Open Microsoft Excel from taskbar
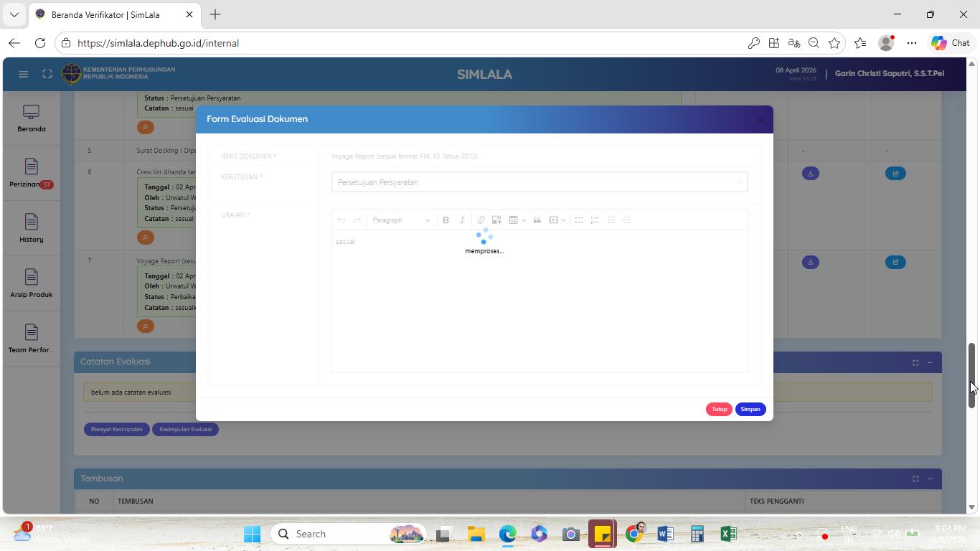 728,534
